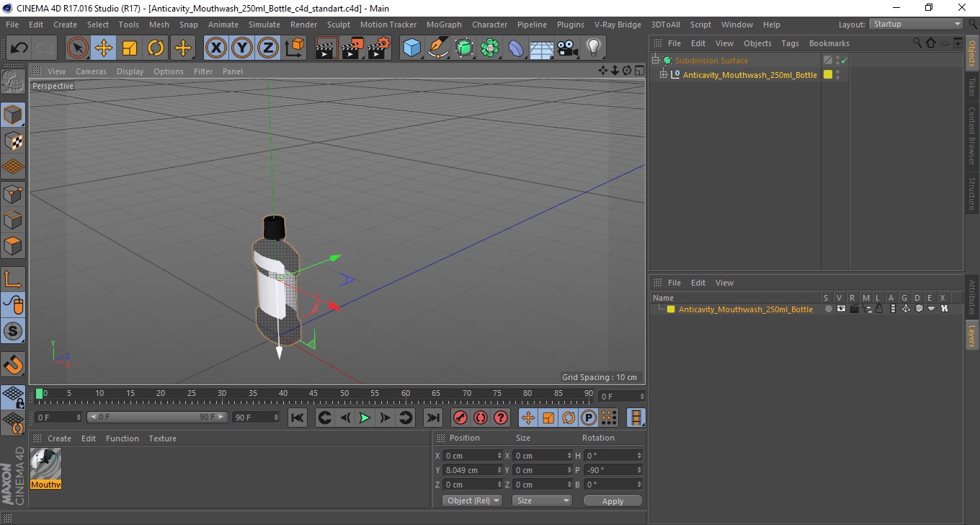Play the animation forward
The image size is (980, 525).
365,418
